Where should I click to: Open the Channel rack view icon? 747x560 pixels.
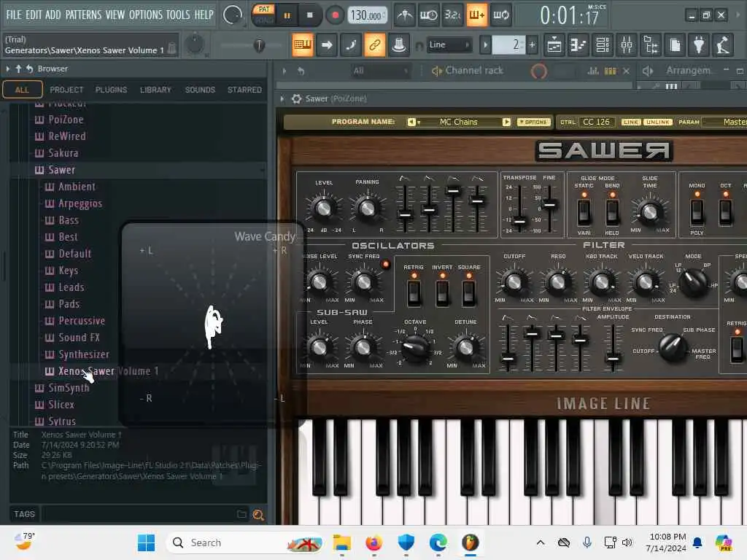[603, 45]
